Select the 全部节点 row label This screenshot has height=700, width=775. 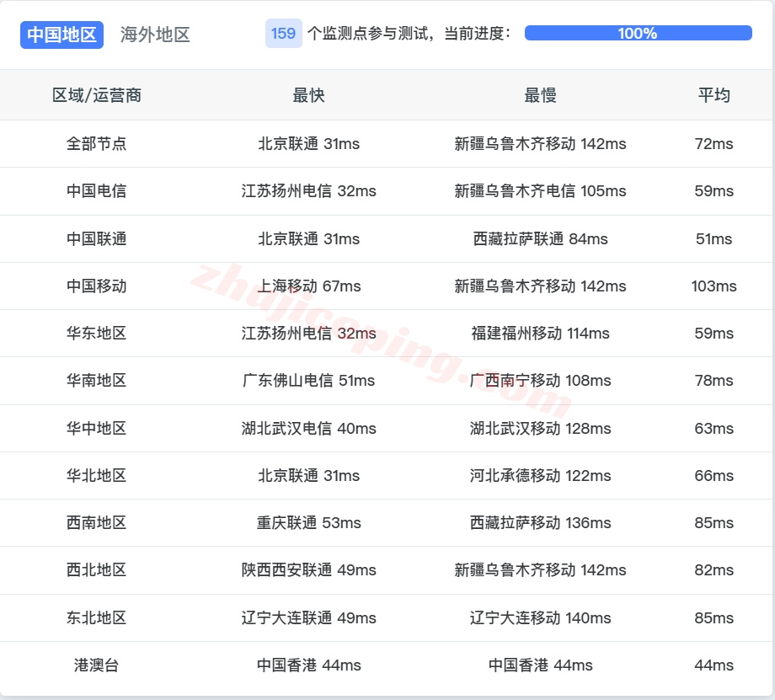(97, 144)
